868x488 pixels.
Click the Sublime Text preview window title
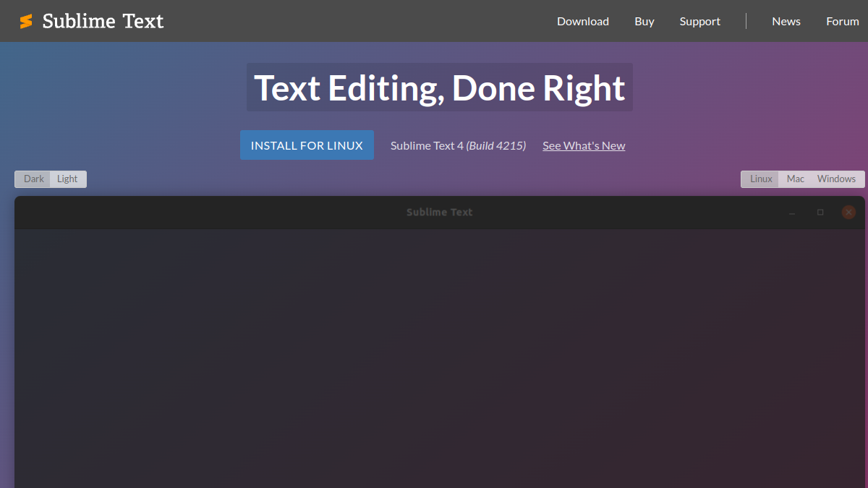coord(440,213)
